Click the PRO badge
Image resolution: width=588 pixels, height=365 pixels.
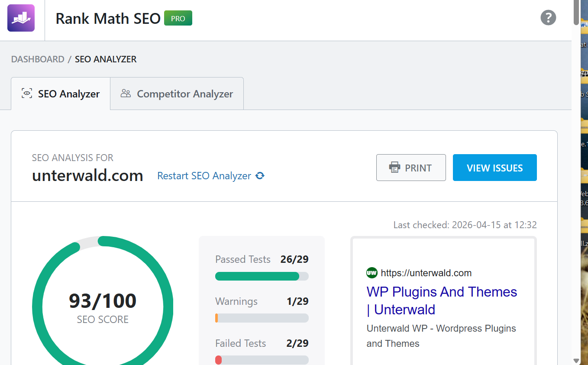[178, 19]
